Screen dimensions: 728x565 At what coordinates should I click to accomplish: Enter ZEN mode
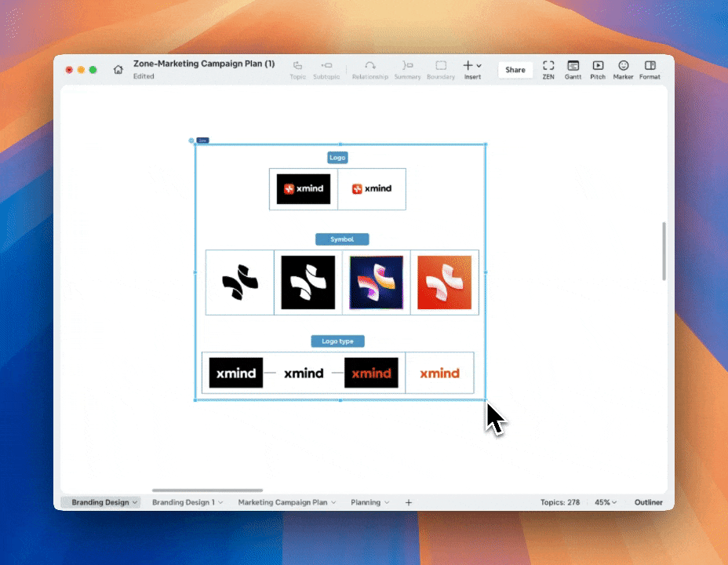(548, 70)
